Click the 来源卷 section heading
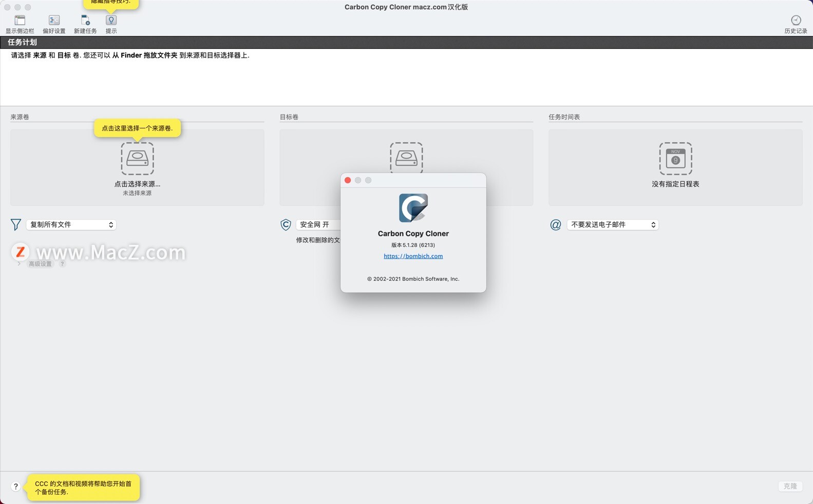The height and width of the screenshot is (504, 813). click(20, 117)
